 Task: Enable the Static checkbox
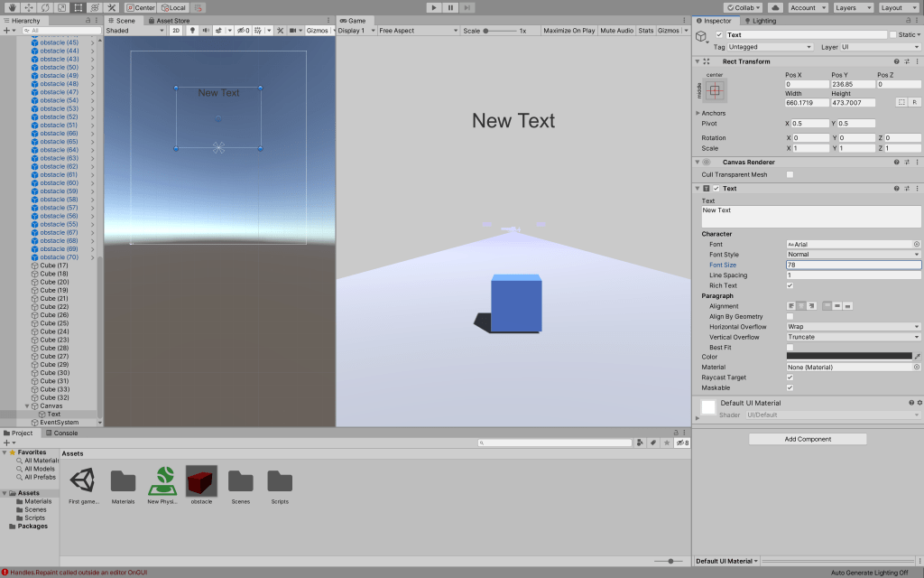893,34
